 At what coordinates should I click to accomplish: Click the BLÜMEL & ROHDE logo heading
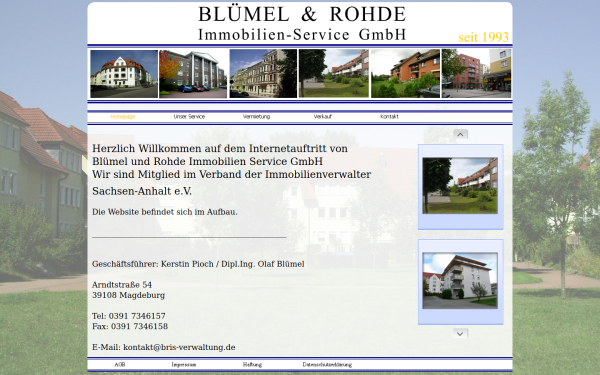(302, 14)
